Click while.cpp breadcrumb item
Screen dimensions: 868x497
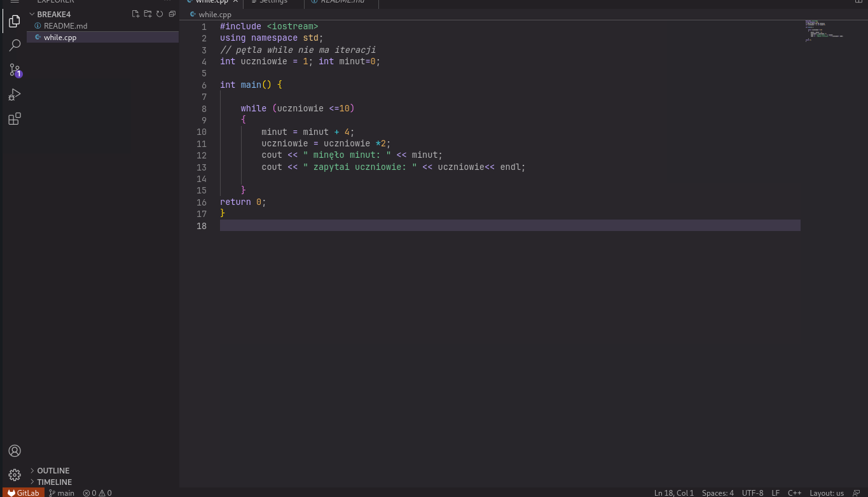pos(215,14)
